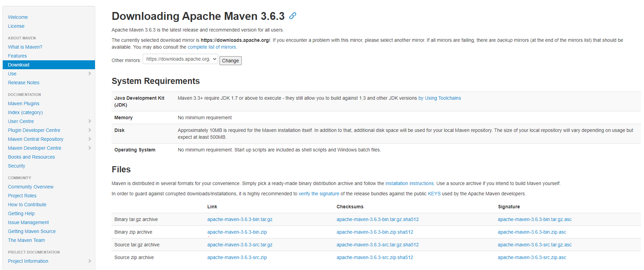
Task: Click the anchor link icon beside the heading
Action: click(293, 16)
